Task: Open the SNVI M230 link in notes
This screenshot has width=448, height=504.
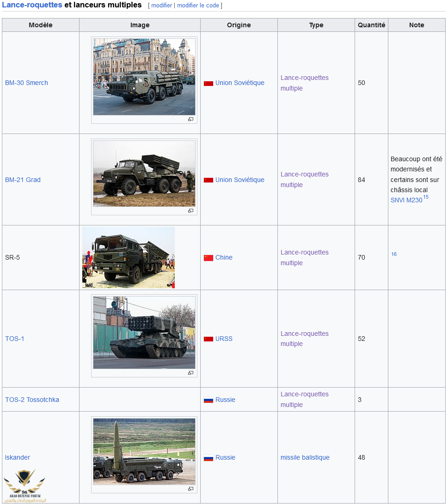Action: [406, 200]
